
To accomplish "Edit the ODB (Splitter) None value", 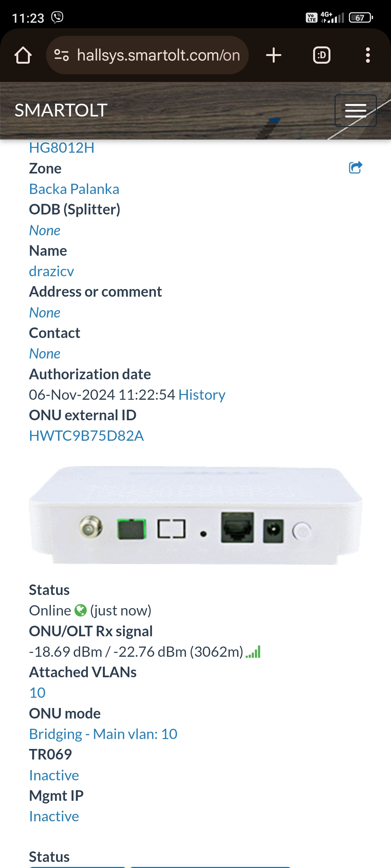I will (45, 230).
